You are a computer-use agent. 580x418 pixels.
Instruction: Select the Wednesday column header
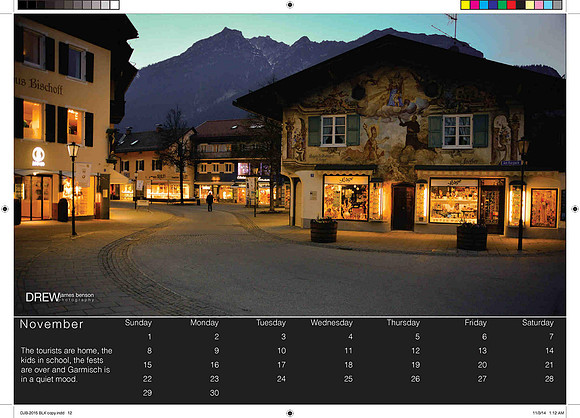(x=331, y=323)
